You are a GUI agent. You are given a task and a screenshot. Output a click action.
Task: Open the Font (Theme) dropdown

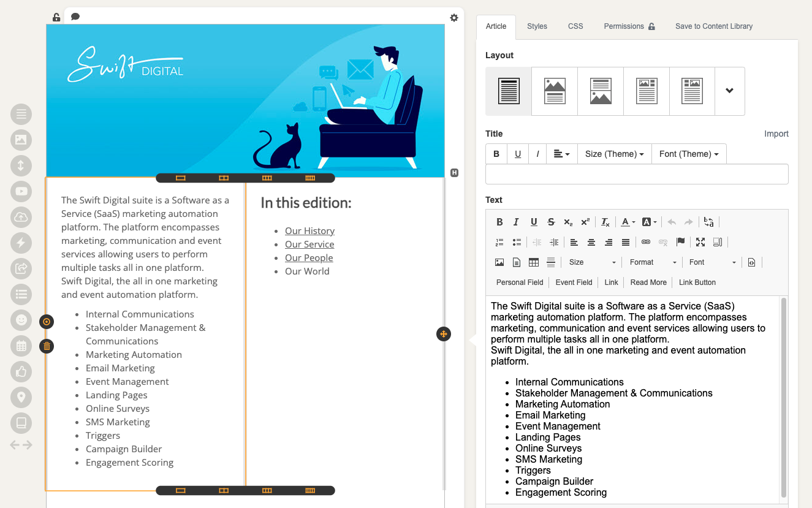(689, 154)
